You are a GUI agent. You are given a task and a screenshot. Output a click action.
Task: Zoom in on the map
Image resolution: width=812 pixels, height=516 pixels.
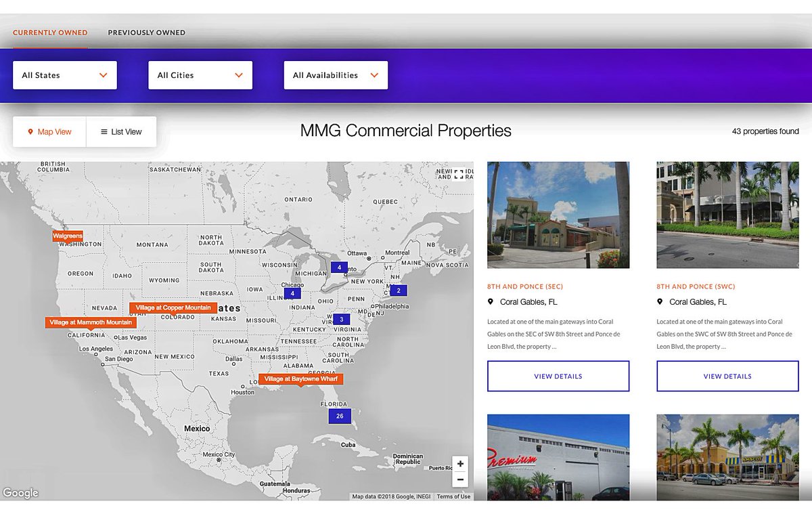click(x=460, y=464)
